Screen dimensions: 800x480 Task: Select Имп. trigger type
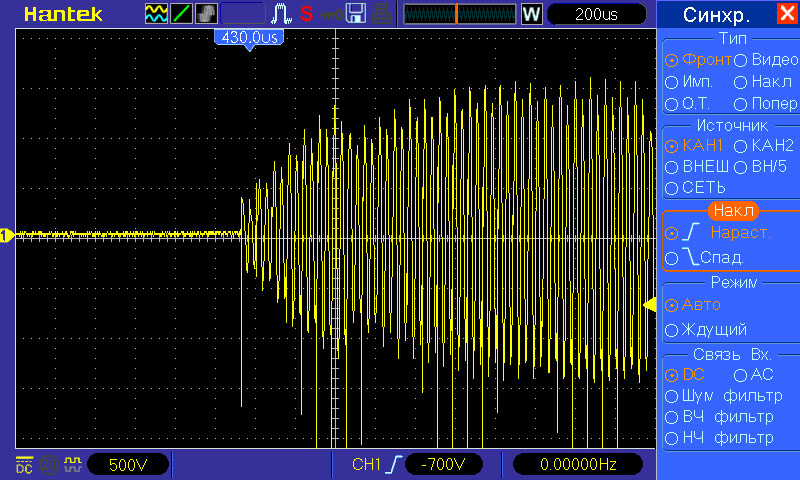point(689,82)
